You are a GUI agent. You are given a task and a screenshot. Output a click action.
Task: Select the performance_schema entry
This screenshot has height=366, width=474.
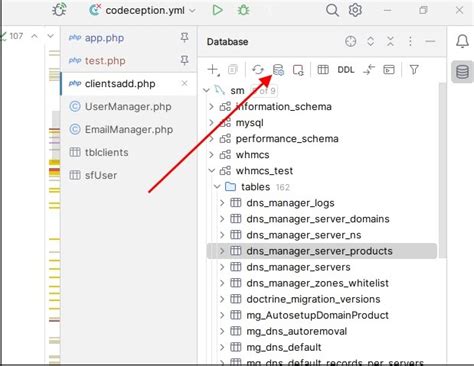tap(287, 139)
